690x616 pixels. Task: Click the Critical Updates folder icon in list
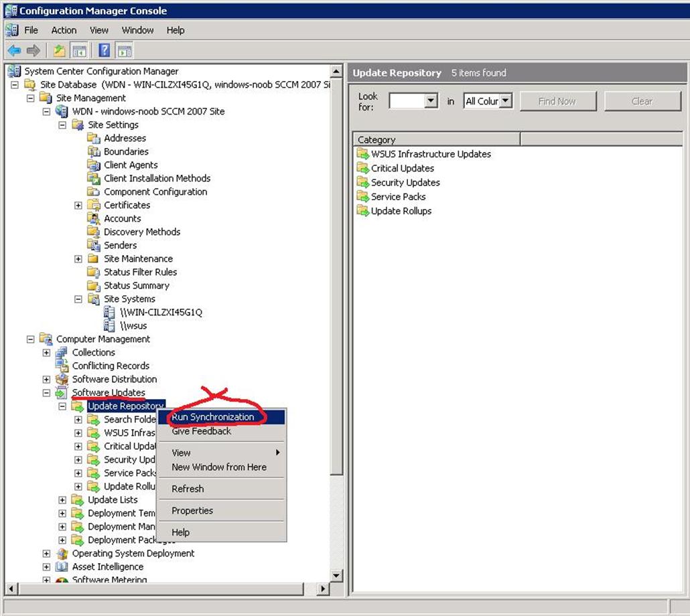click(x=363, y=168)
